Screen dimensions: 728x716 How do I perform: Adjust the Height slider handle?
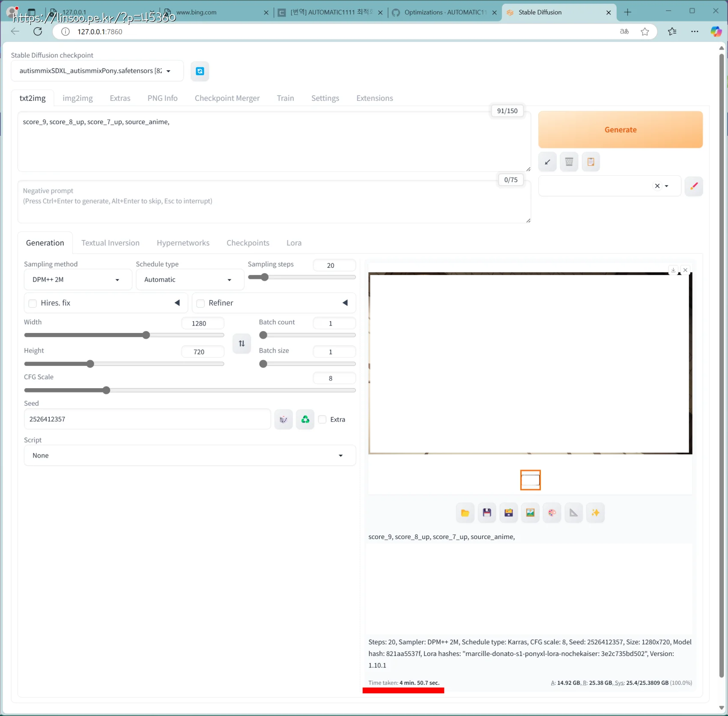(90, 364)
